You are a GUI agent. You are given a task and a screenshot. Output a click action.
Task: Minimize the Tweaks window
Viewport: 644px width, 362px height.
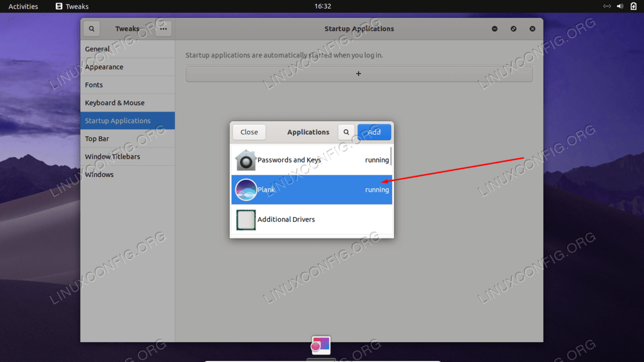[495, 29]
